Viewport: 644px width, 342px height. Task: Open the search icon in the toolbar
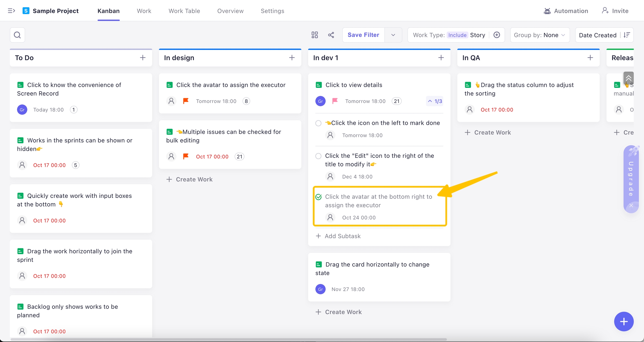(17, 35)
